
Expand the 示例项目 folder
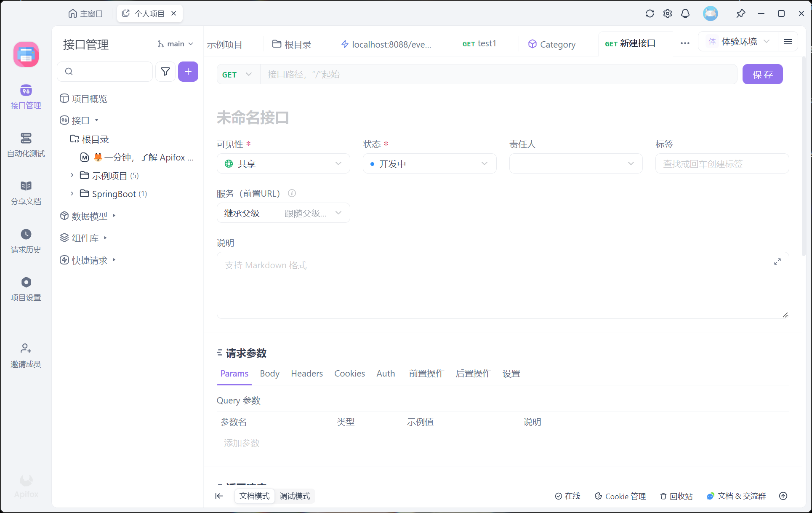(72, 175)
